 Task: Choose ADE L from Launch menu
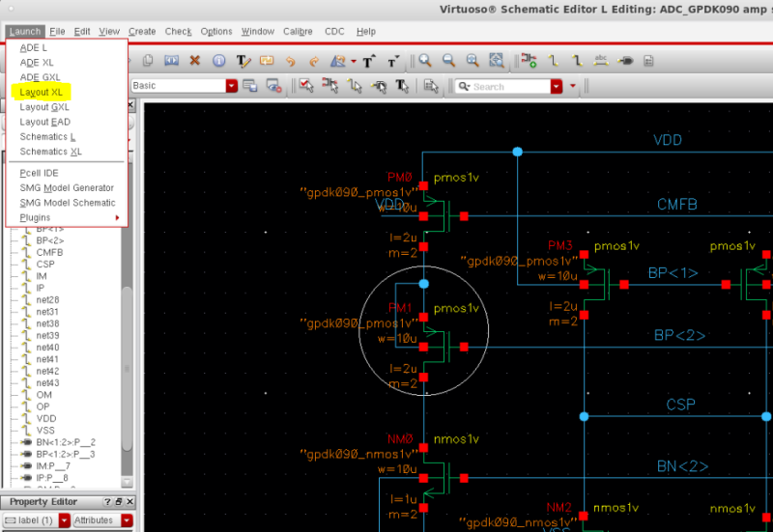[34, 47]
